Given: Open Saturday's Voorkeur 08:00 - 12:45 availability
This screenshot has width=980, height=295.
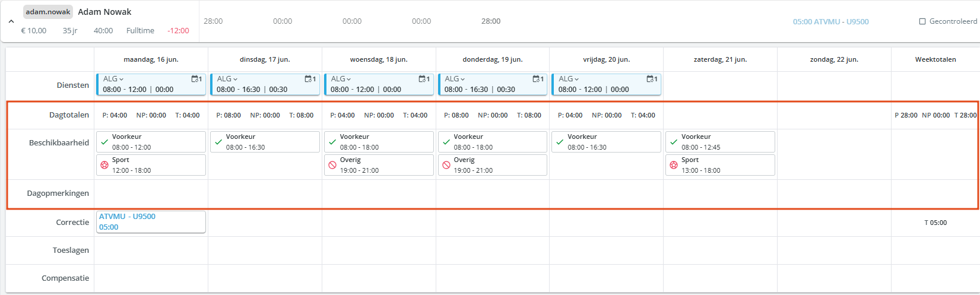Looking at the screenshot, I should (x=720, y=142).
